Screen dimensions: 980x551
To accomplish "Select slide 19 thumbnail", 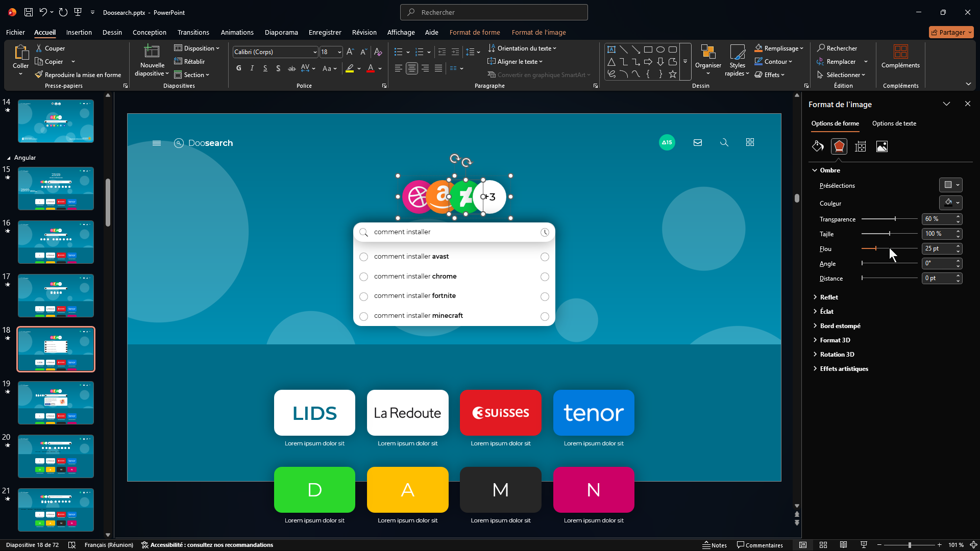I will tap(56, 403).
